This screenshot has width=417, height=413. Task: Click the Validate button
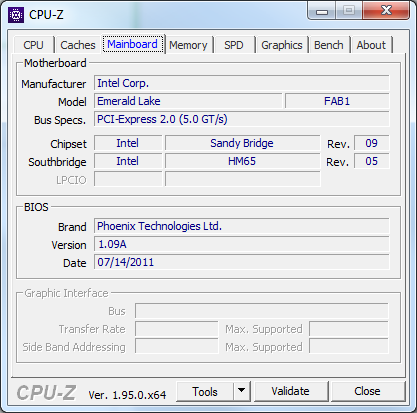[290, 391]
